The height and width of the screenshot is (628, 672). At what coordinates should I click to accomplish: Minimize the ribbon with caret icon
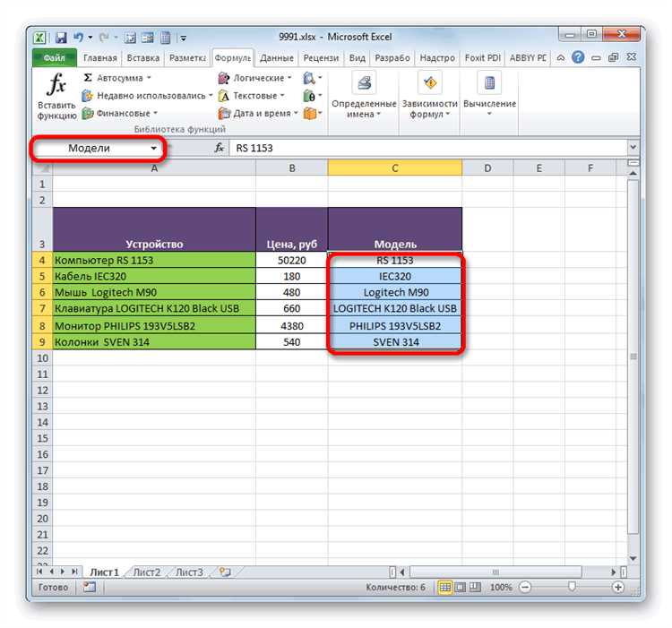pyautogui.click(x=561, y=57)
